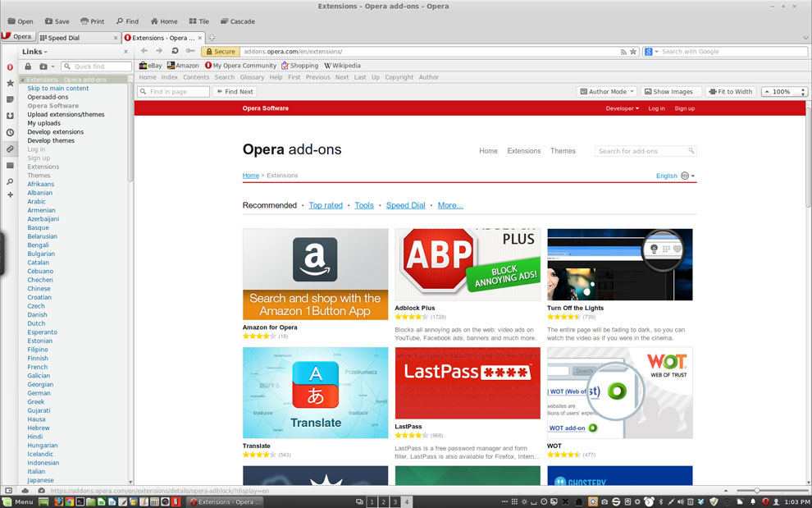
Task: Open the History clock panel in sidebar
Action: click(x=10, y=132)
